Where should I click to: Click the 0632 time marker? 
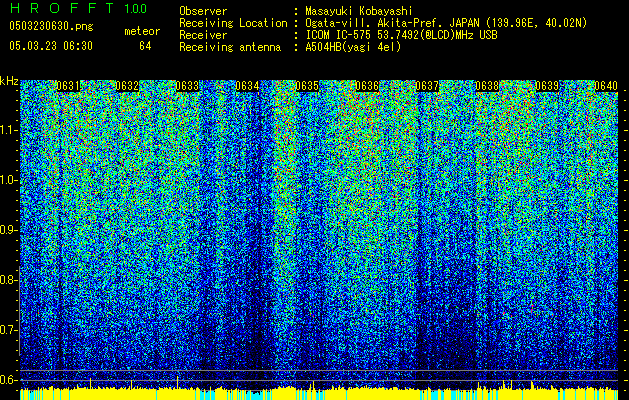click(x=128, y=86)
